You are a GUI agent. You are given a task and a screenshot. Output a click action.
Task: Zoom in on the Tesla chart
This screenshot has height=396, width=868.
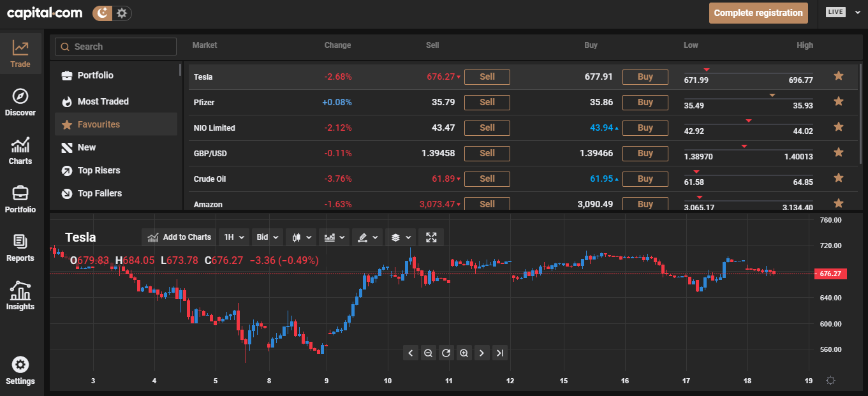click(x=464, y=353)
